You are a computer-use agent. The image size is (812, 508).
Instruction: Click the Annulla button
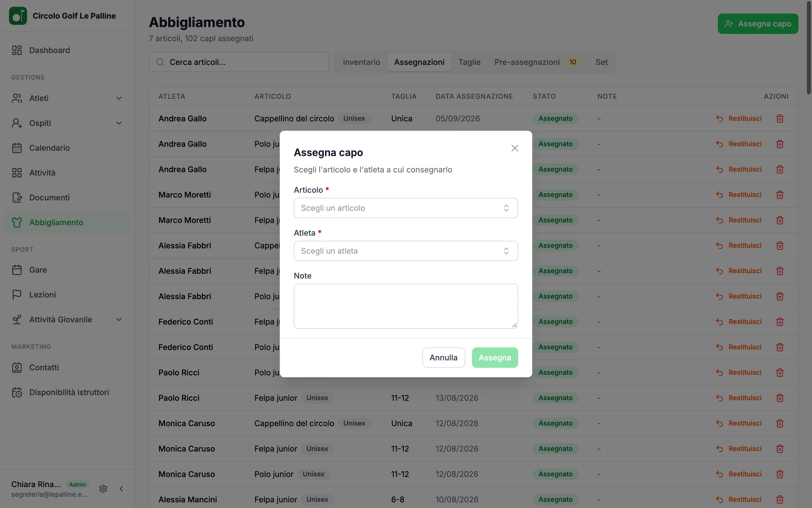[x=443, y=358]
